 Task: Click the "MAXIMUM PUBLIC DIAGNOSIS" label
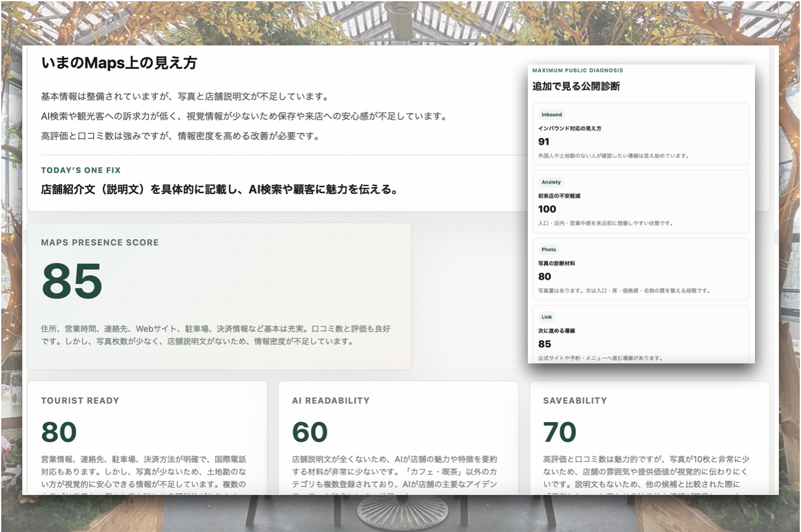tap(577, 71)
